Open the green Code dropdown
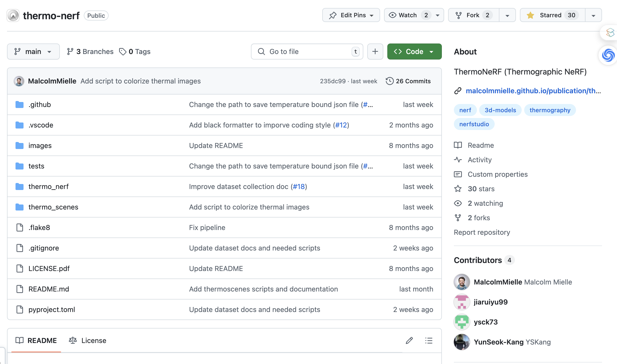The image size is (617, 364). [414, 51]
